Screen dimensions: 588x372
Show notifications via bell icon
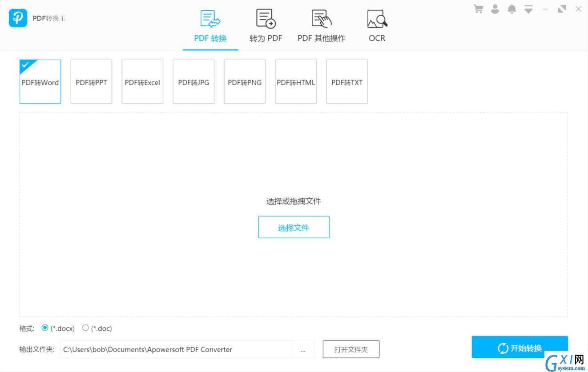(512, 9)
